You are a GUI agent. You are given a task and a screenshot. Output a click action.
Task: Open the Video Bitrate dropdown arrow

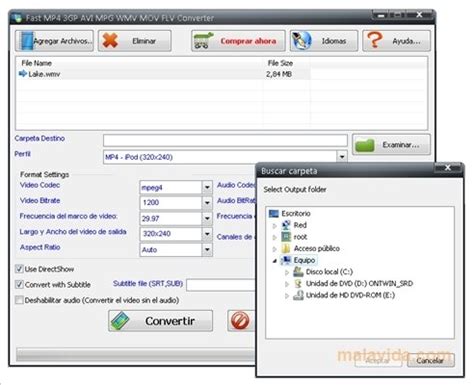tap(207, 203)
